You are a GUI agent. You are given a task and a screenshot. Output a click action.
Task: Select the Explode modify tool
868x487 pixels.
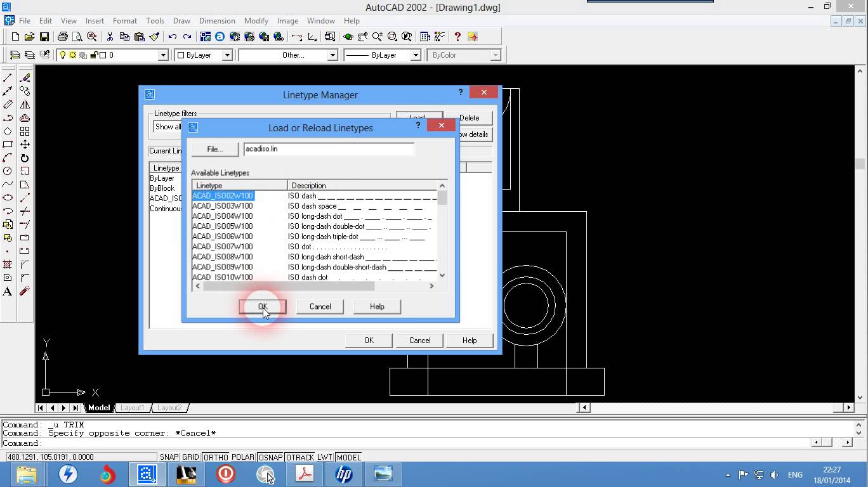25,292
